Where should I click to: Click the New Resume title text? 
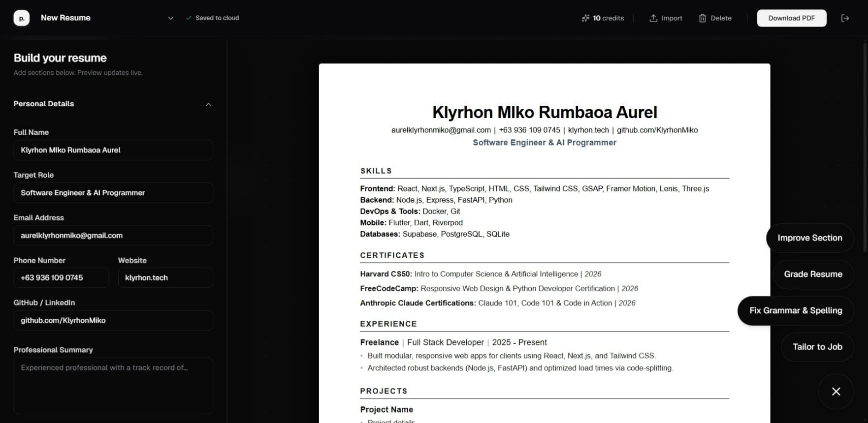coord(65,18)
